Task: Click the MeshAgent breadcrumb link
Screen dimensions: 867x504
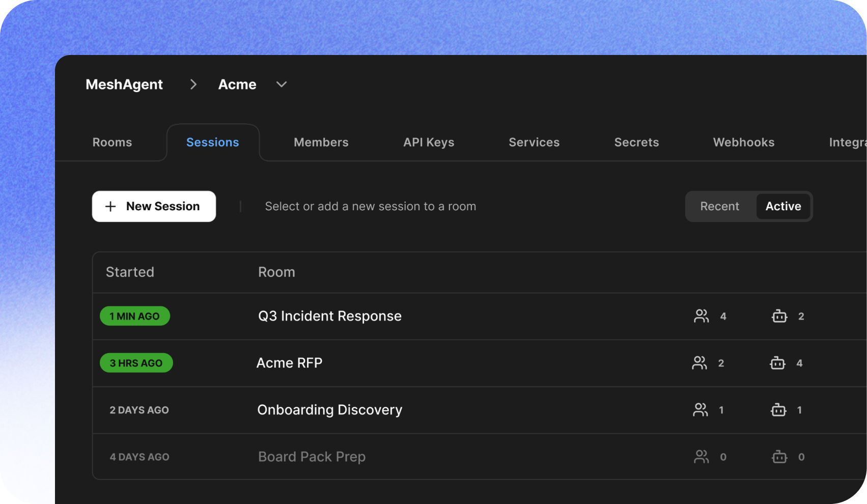Action: click(124, 85)
